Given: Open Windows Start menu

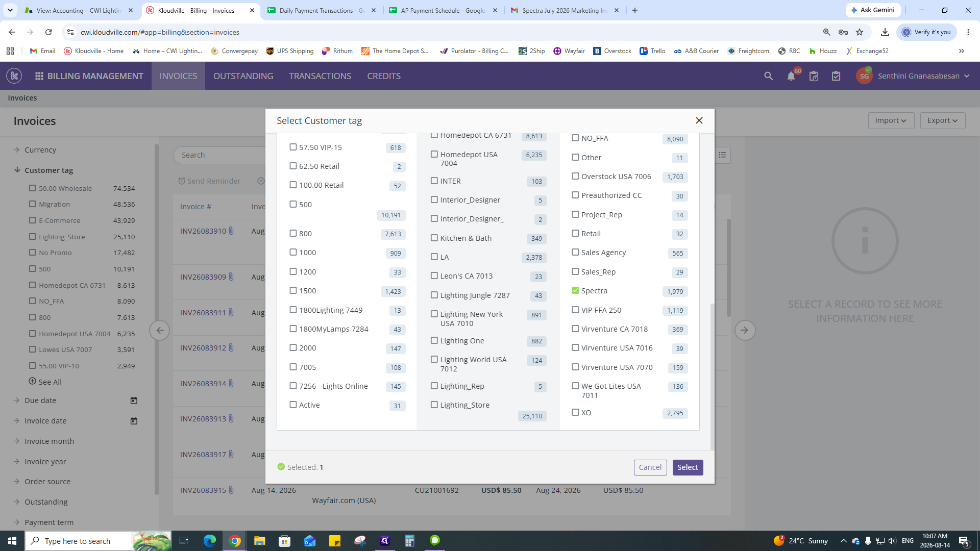Looking at the screenshot, I should [12, 541].
